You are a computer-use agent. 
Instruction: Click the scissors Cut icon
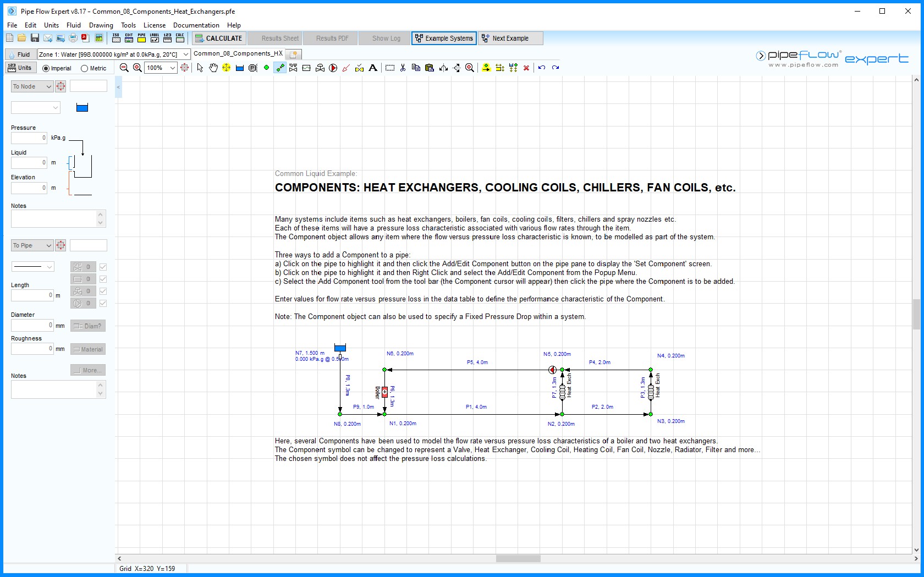403,68
